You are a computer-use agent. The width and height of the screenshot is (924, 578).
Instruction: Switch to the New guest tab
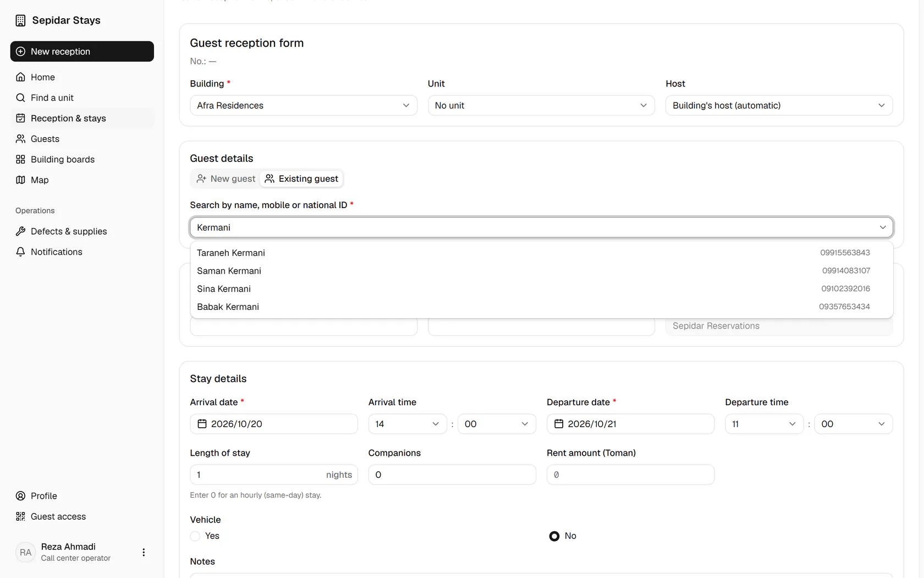tap(226, 178)
